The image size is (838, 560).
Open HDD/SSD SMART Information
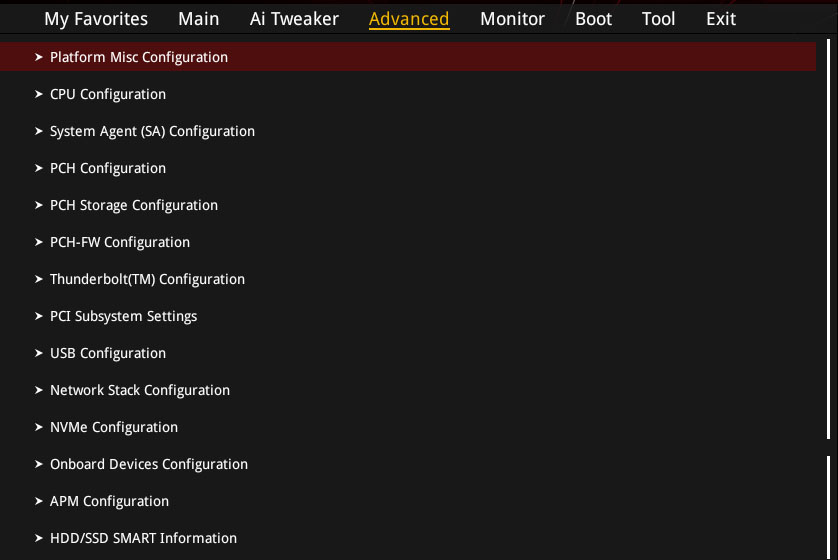pos(143,538)
